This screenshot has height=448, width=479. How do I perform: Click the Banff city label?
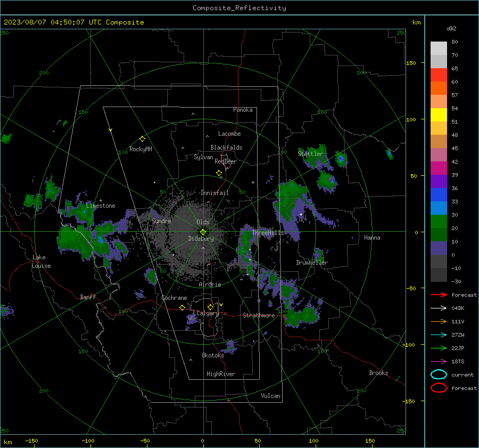88,297
